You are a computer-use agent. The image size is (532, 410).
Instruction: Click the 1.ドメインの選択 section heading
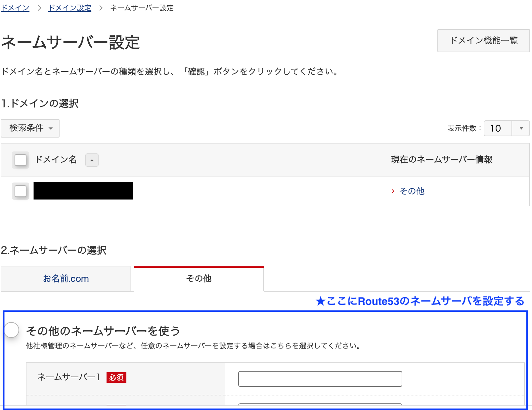click(40, 103)
